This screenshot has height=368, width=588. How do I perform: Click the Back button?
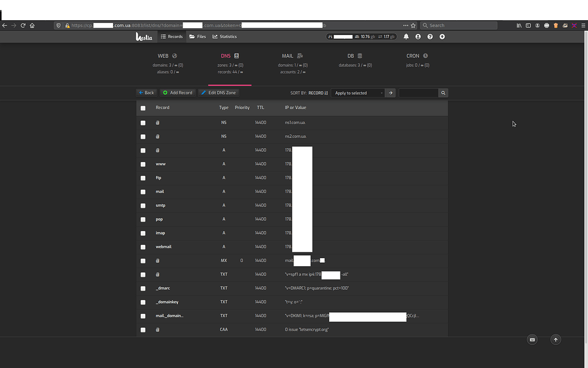coord(146,93)
